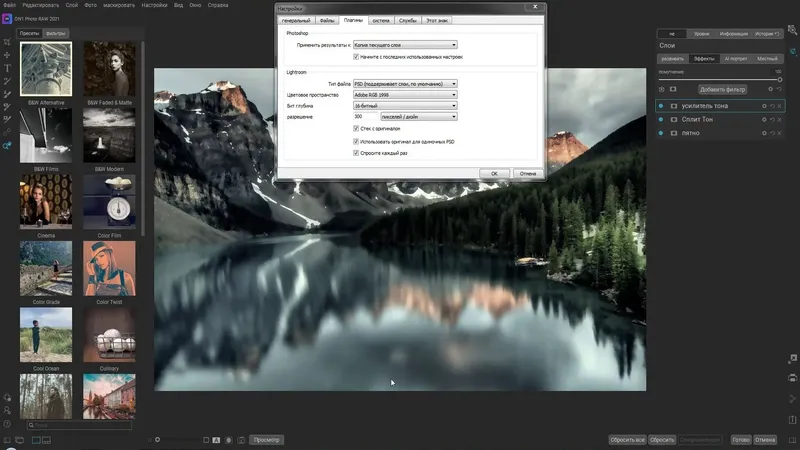Open the Фото menu in the menu bar
The width and height of the screenshot is (800, 450).
tap(90, 5)
